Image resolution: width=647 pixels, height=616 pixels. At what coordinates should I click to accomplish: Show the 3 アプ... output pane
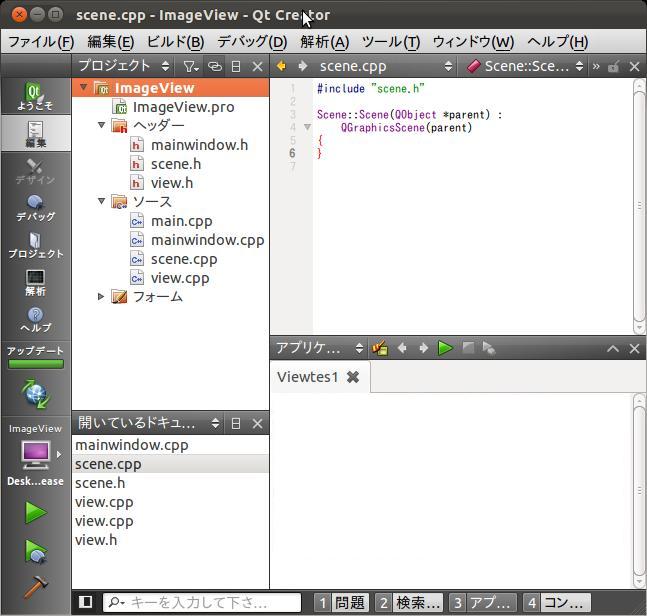click(482, 603)
